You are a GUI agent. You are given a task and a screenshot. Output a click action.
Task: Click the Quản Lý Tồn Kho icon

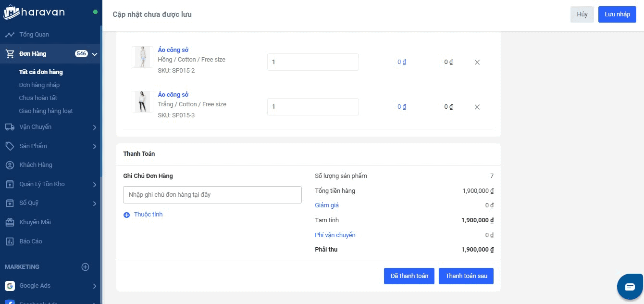(x=10, y=184)
